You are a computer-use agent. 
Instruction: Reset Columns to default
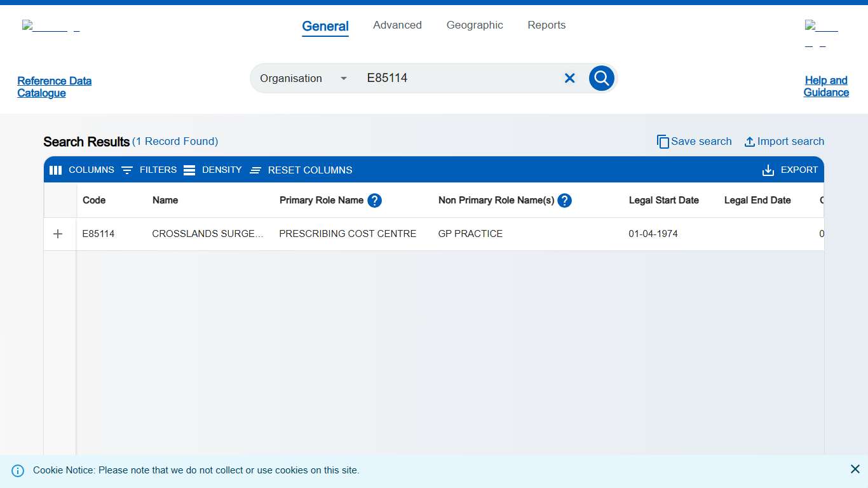coord(301,170)
